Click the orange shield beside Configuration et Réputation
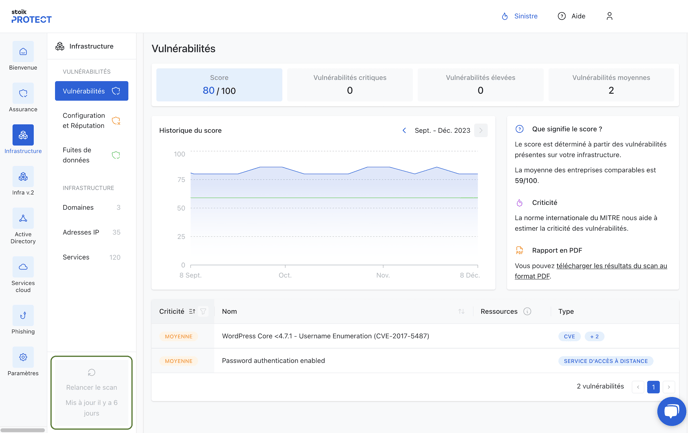Viewport: 688px width, 433px height. [116, 121]
